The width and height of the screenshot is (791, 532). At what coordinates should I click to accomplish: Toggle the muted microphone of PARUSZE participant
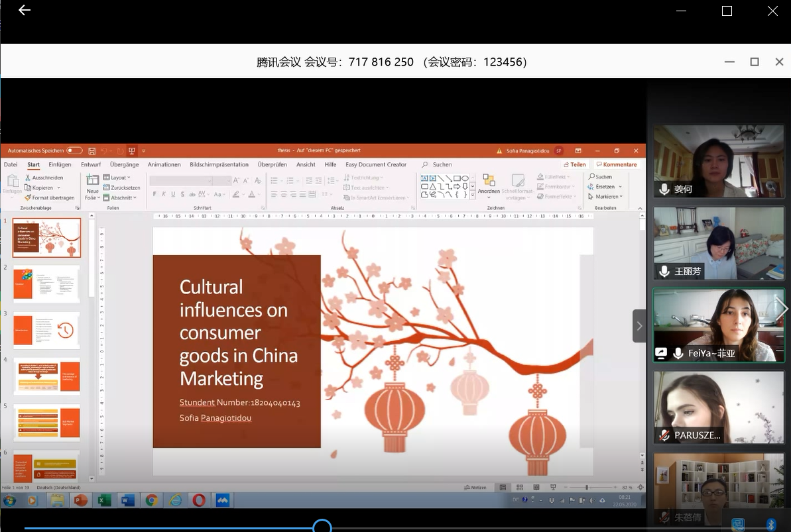[x=664, y=435]
